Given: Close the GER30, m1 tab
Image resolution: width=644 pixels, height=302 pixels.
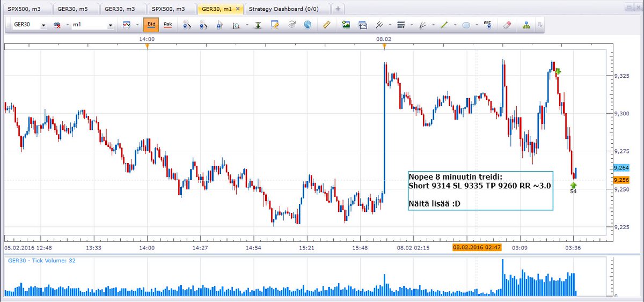Looking at the screenshot, I should (x=238, y=9).
